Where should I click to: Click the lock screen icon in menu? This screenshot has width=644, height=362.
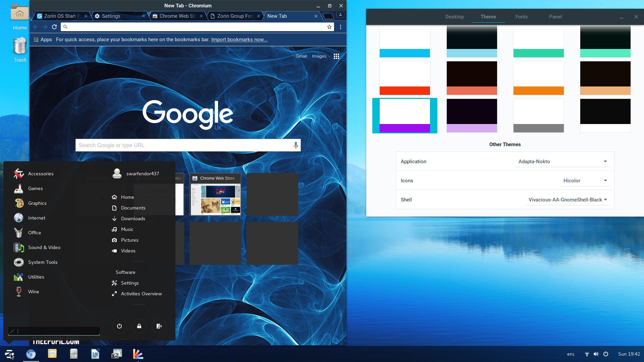tap(139, 326)
